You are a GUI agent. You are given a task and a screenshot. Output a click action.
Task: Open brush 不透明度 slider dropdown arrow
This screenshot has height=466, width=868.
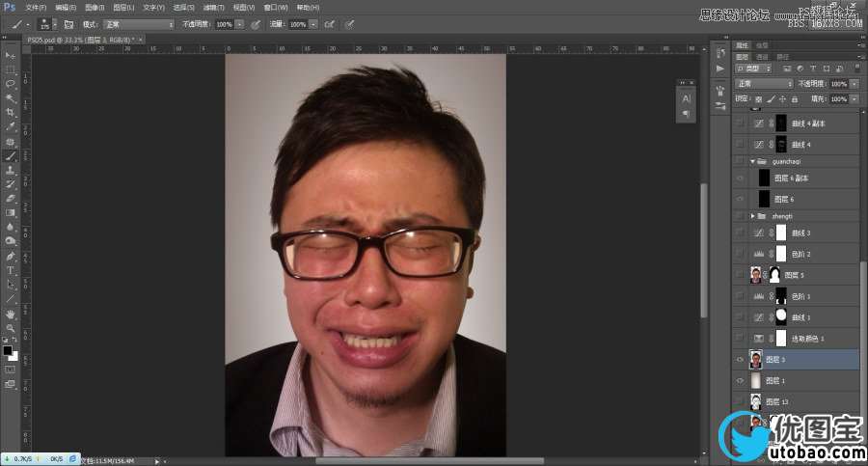239,24
